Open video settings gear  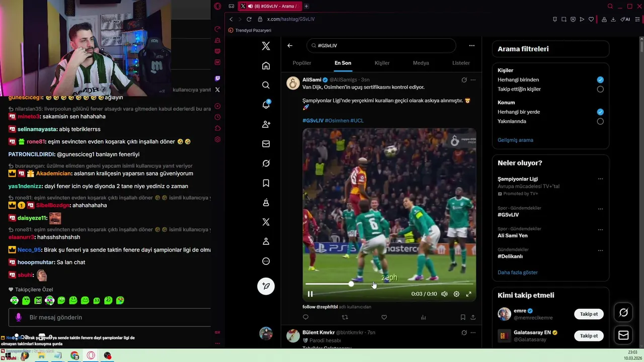(456, 294)
